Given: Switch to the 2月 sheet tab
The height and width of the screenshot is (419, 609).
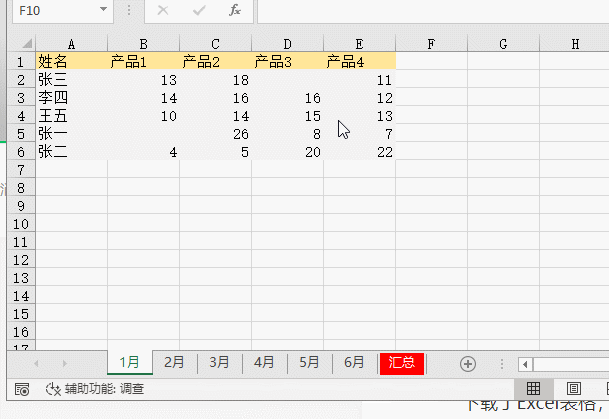Looking at the screenshot, I should pos(174,363).
